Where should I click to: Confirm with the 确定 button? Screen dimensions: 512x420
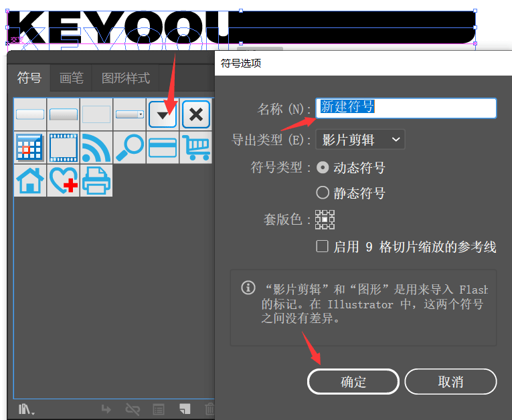(353, 381)
